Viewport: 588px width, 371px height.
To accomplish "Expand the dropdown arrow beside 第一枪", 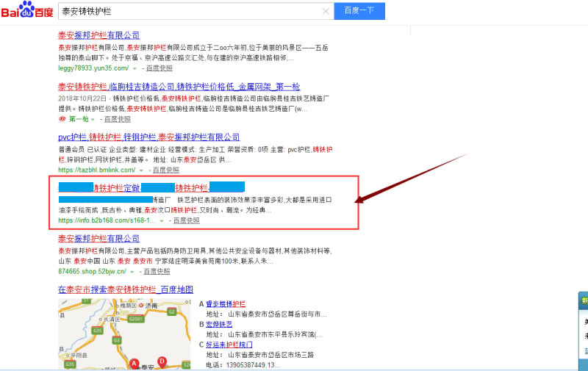I will pos(93,120).
